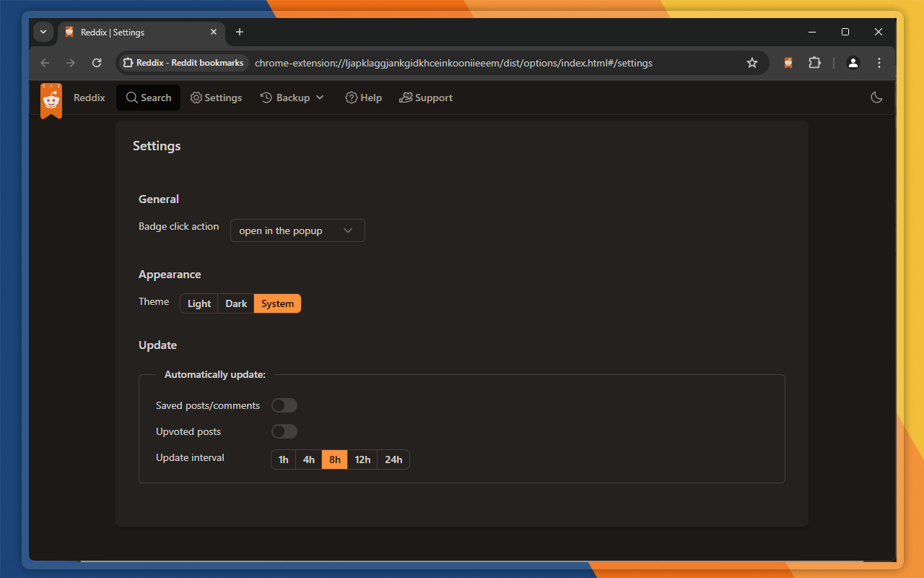Enable automatic update of Upvoted posts
This screenshot has width=924, height=578.
[x=284, y=431]
